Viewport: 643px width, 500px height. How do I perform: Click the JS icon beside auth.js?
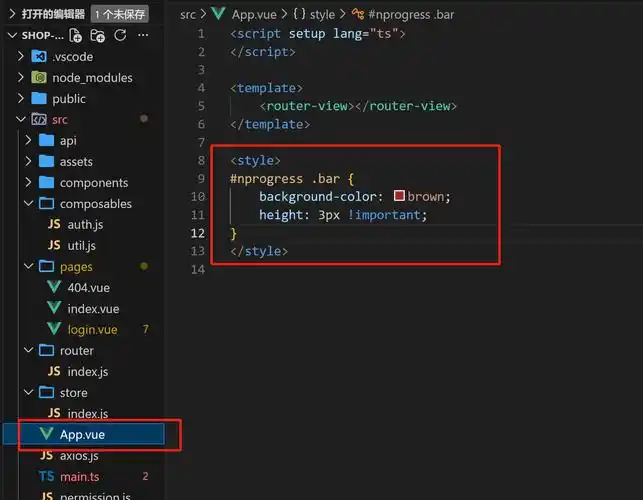pyautogui.click(x=54, y=224)
